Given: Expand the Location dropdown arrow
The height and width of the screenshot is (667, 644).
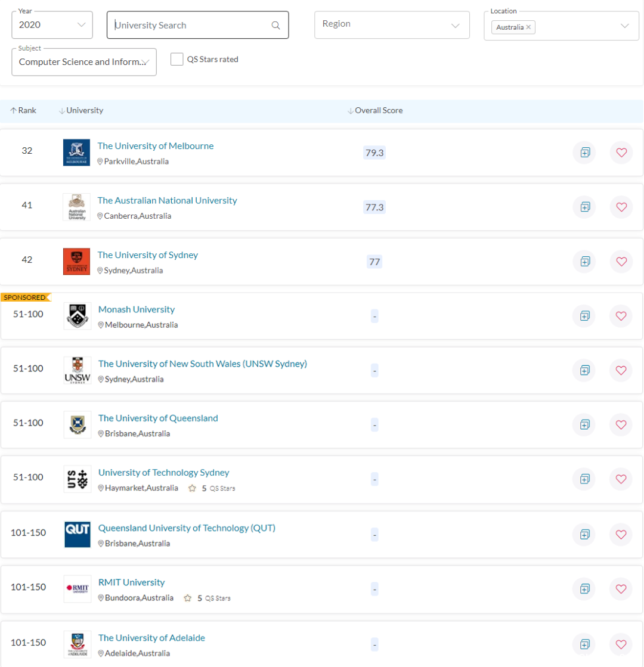Looking at the screenshot, I should pyautogui.click(x=624, y=26).
